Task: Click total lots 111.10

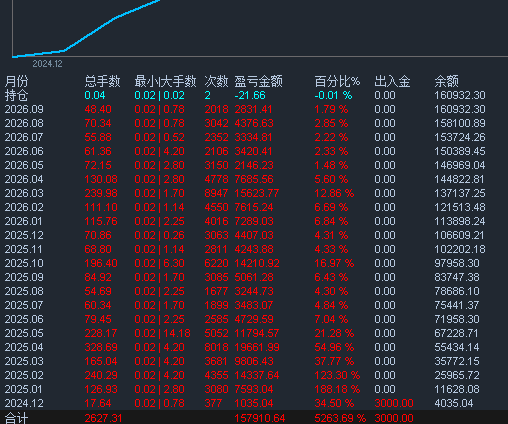Action: pos(101,208)
